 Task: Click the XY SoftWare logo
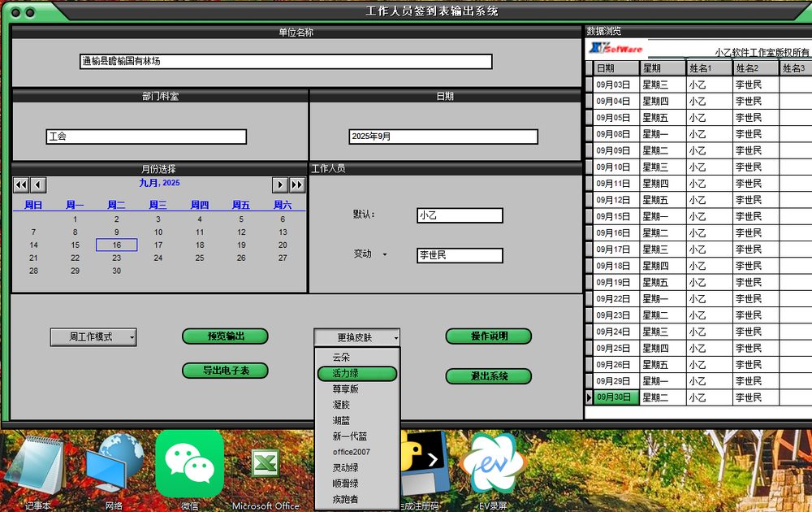[616, 48]
